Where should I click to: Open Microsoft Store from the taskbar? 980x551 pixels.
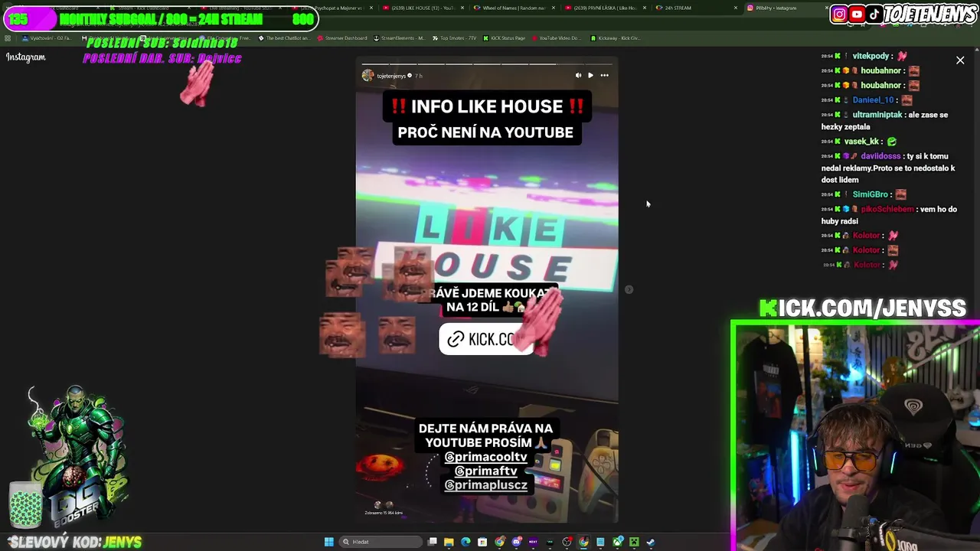click(482, 542)
